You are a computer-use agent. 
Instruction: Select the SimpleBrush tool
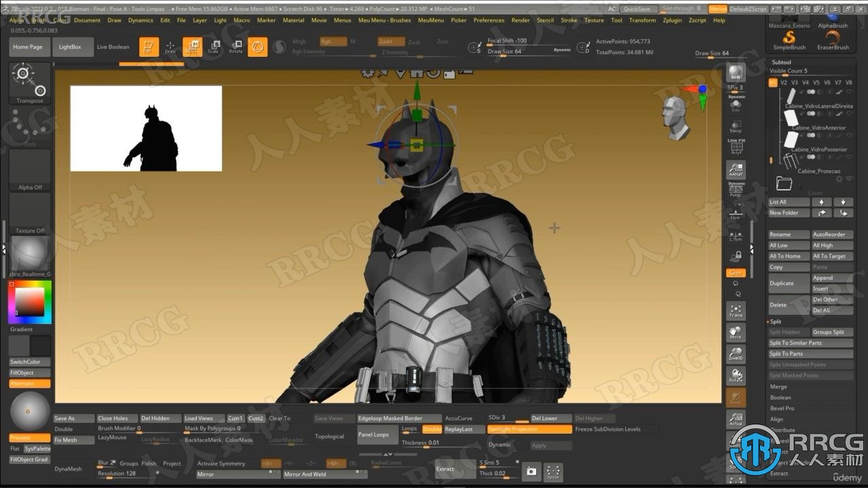click(789, 40)
